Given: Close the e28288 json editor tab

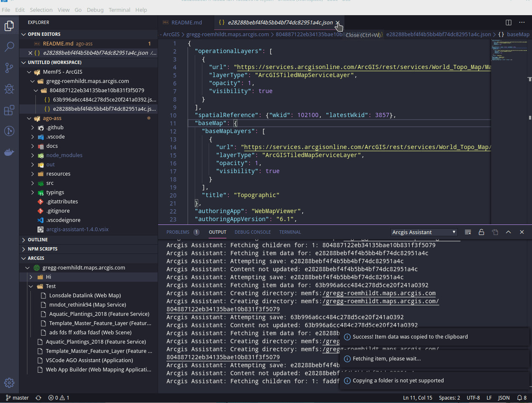Looking at the screenshot, I should point(338,23).
